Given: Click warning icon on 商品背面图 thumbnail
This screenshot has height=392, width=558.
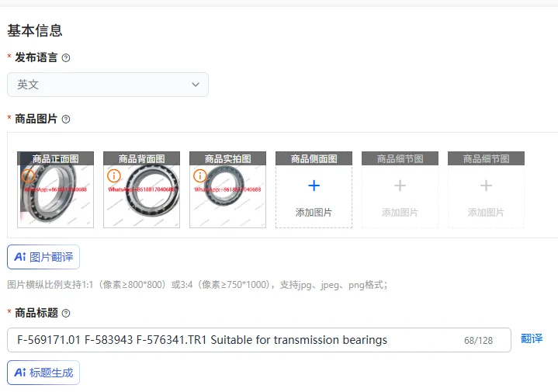Looking at the screenshot, I should [114, 175].
